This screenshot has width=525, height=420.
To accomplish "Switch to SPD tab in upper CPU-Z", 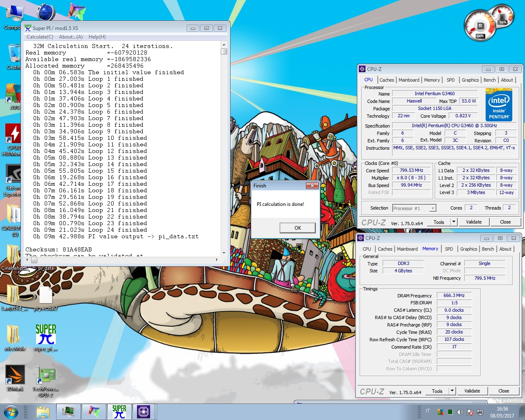I will point(451,80).
